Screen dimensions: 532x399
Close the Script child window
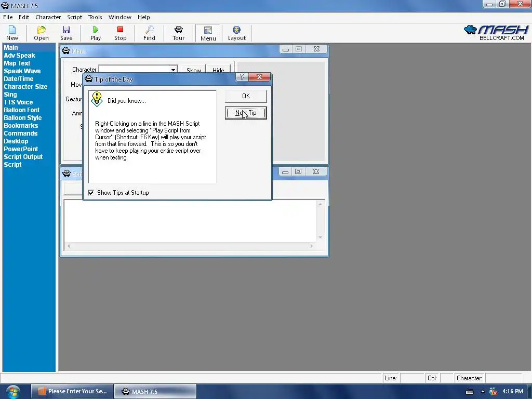(x=316, y=172)
